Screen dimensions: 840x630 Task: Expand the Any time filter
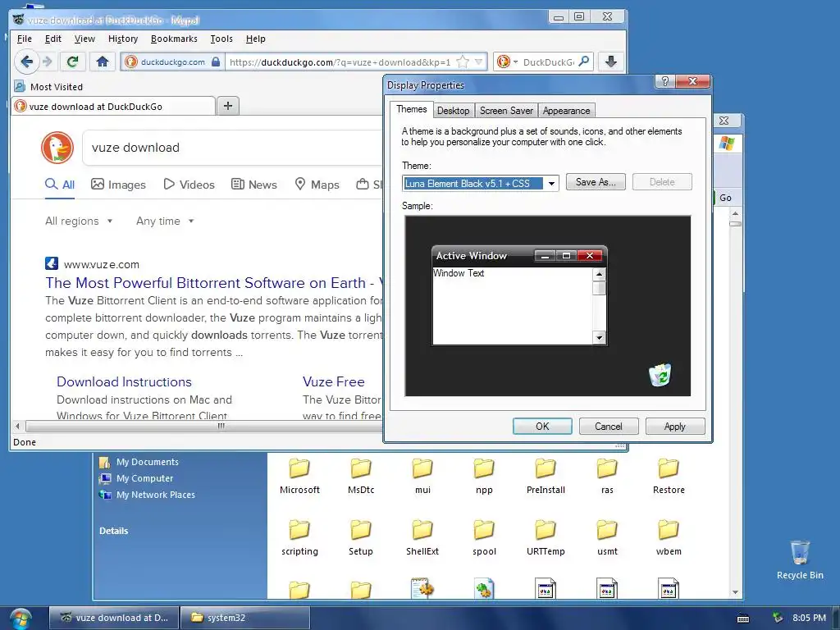click(165, 221)
